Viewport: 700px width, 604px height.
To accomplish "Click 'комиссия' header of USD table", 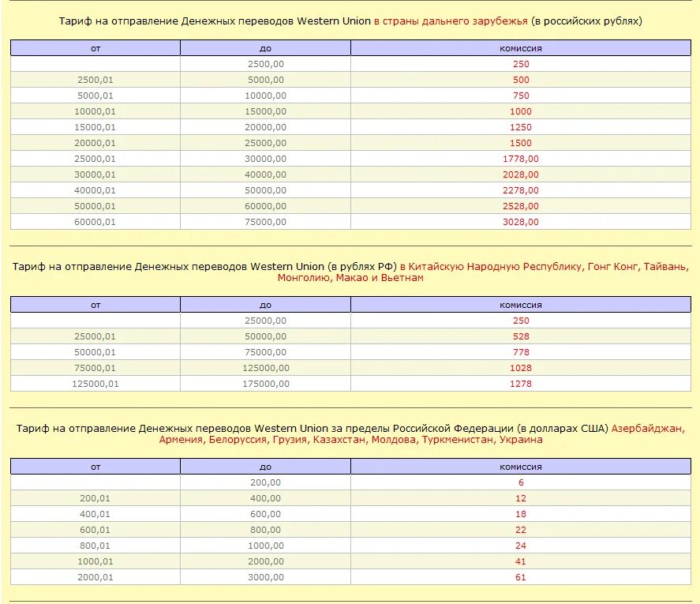I will pos(521,467).
